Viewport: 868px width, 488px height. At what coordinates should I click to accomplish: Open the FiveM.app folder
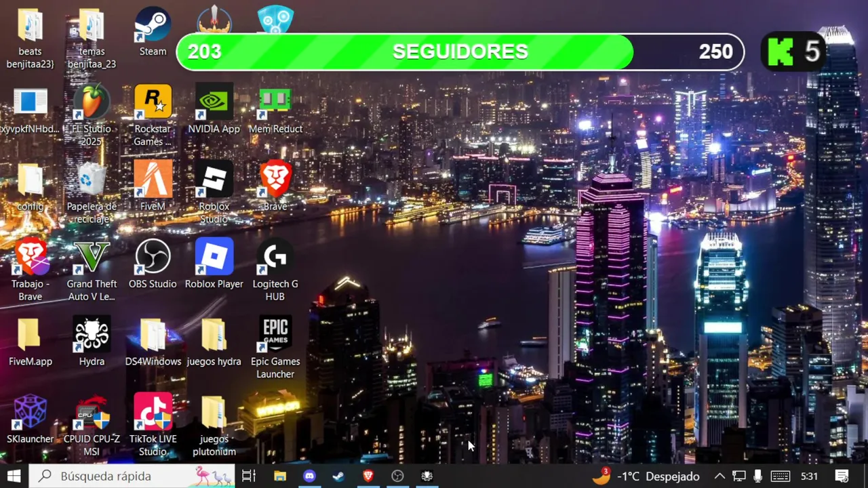pyautogui.click(x=31, y=342)
